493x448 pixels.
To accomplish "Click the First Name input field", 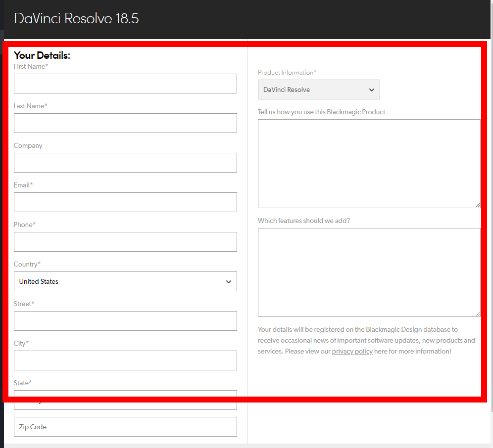I will pyautogui.click(x=125, y=84).
